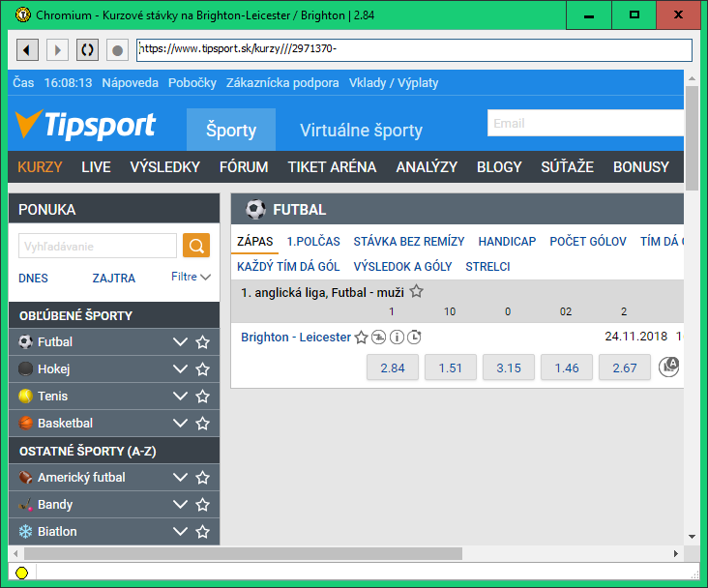
Task: Mark Biatlon as favorite sport star
Action: pyautogui.click(x=203, y=532)
